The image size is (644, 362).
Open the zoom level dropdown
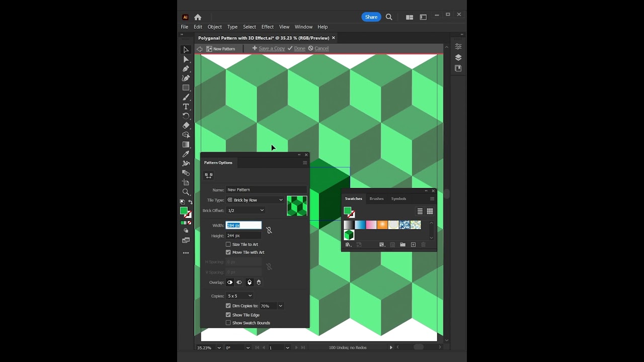(219, 347)
